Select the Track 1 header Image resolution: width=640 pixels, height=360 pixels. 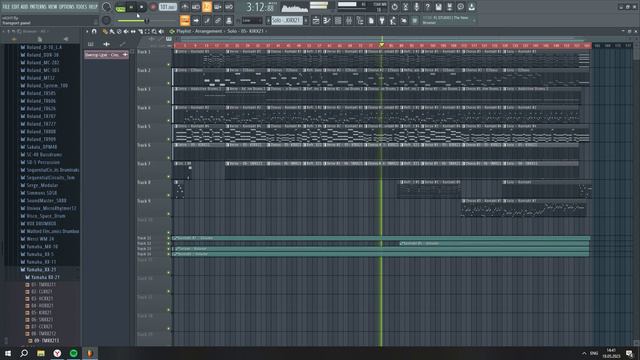click(153, 58)
